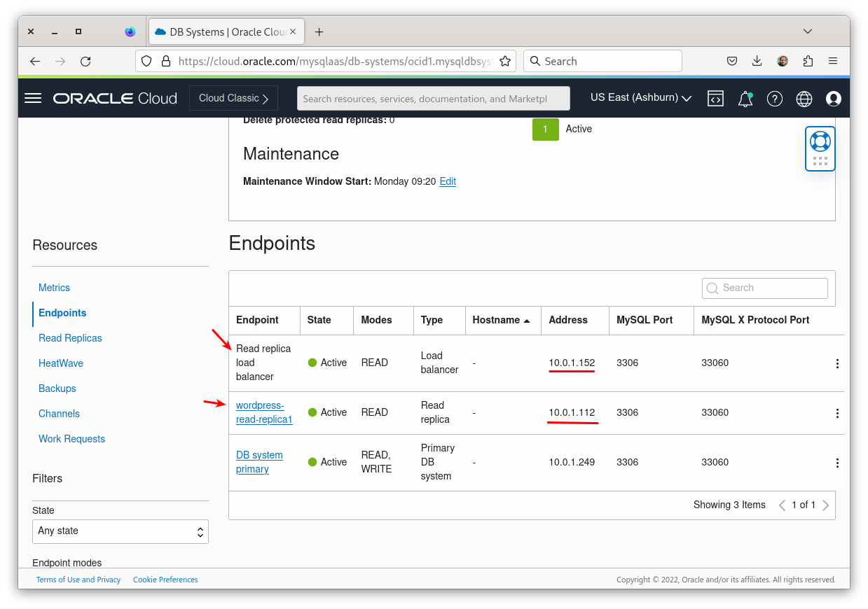Screen dimensions: 868x609
Task: Select Backups in the Resources sidebar
Action: coord(57,388)
